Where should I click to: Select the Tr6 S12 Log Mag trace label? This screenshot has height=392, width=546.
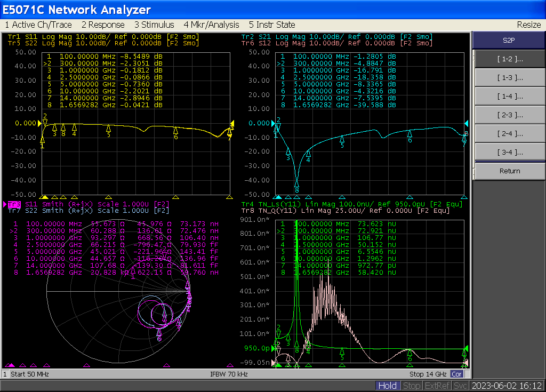click(337, 43)
